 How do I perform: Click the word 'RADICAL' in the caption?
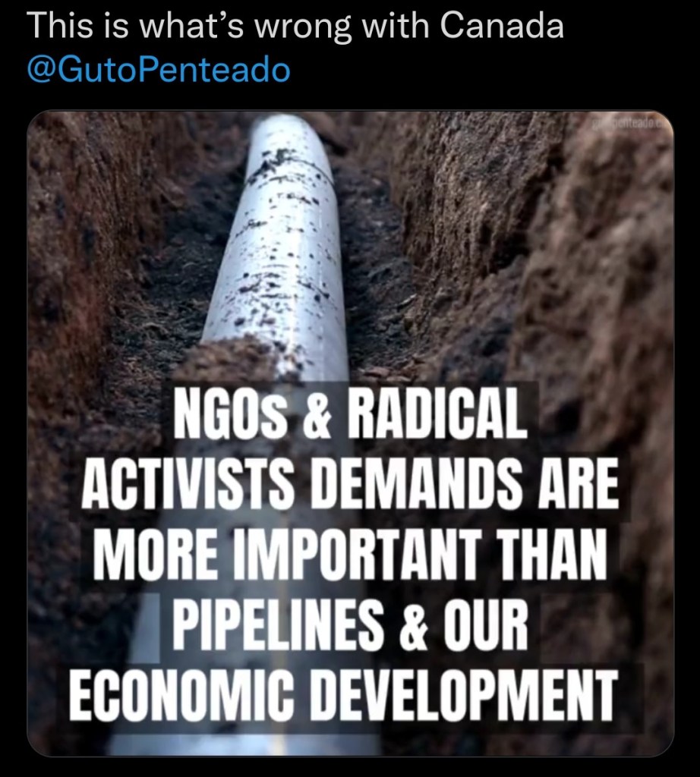(x=438, y=414)
